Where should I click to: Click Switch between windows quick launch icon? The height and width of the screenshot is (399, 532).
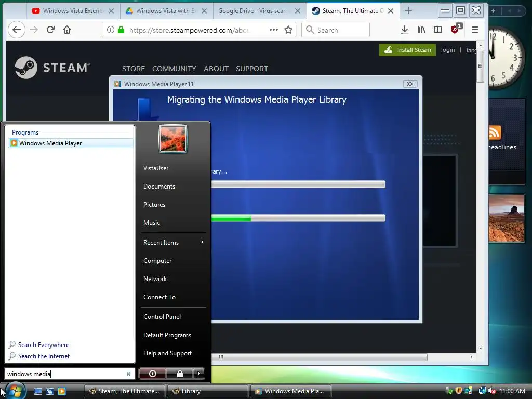click(x=50, y=391)
